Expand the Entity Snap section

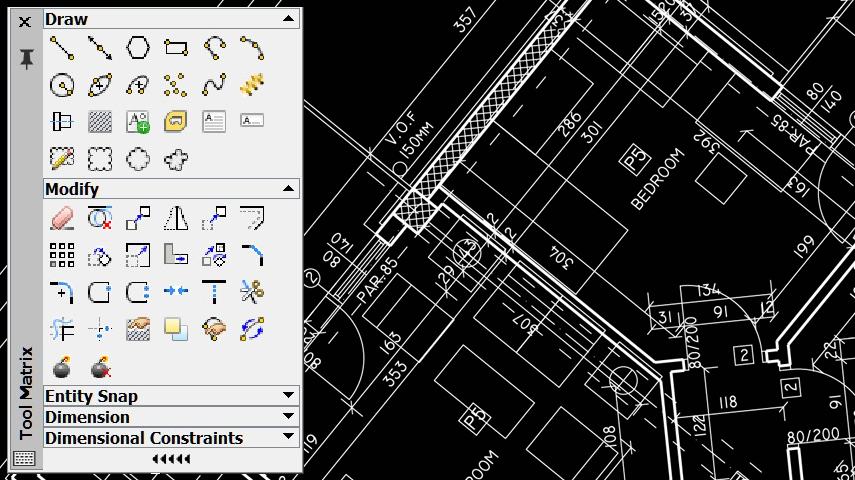click(288, 396)
